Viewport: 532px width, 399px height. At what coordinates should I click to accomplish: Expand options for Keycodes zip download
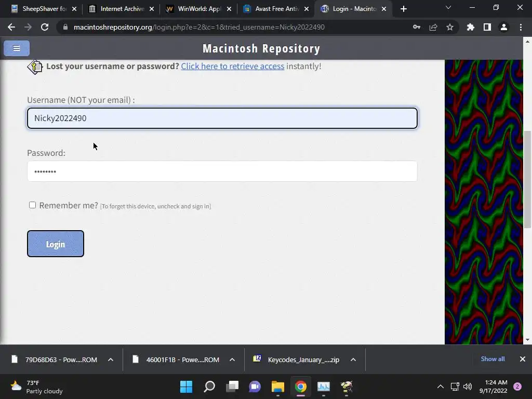pyautogui.click(x=353, y=360)
